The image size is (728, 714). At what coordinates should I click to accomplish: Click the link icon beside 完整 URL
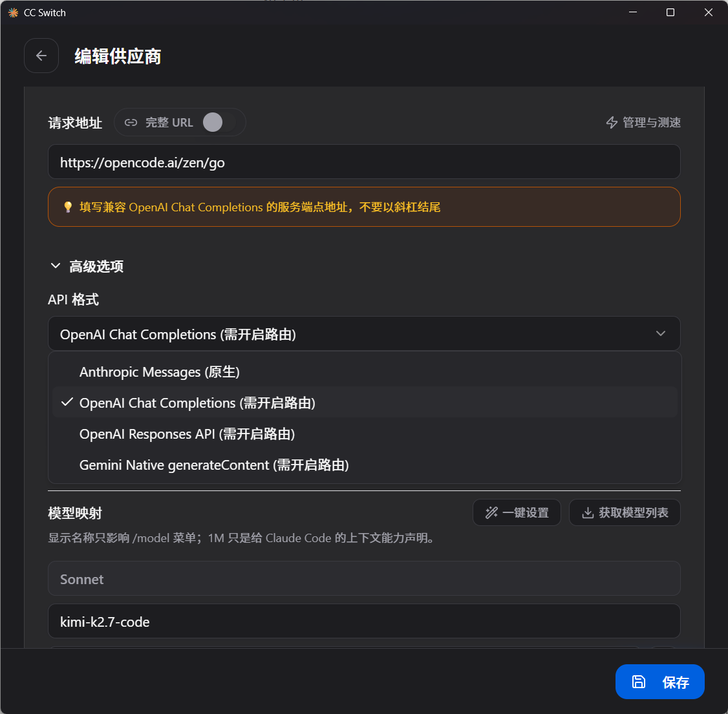click(x=131, y=123)
